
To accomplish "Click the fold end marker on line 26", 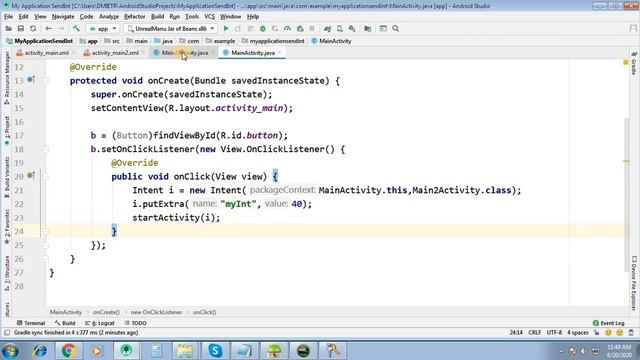I will pyautogui.click(x=45, y=259).
